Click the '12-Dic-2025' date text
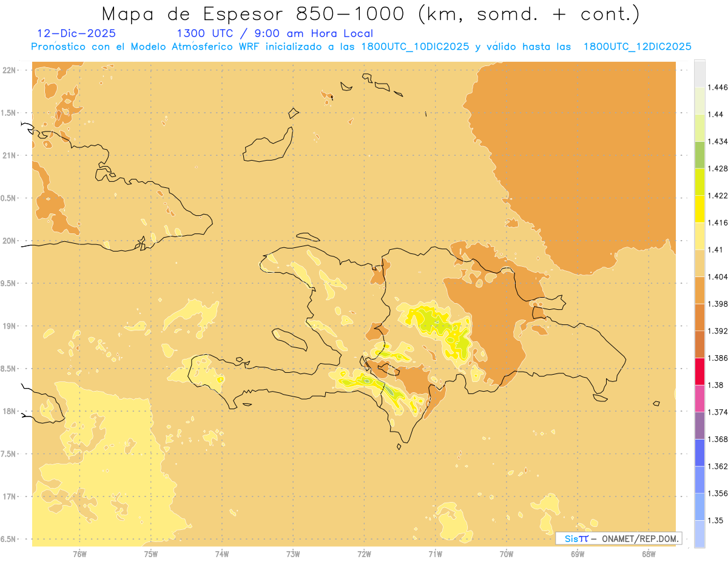Viewport: 728px width, 562px height. coord(76,33)
